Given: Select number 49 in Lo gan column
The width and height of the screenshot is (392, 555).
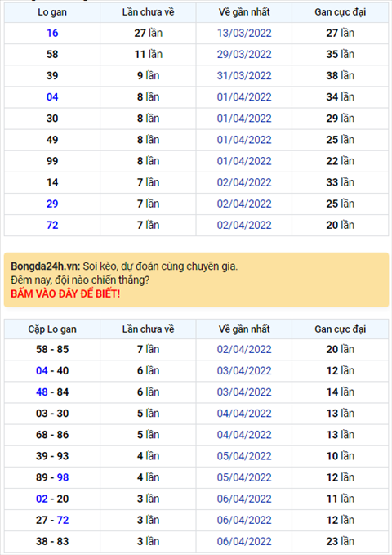Looking at the screenshot, I should (52, 140).
